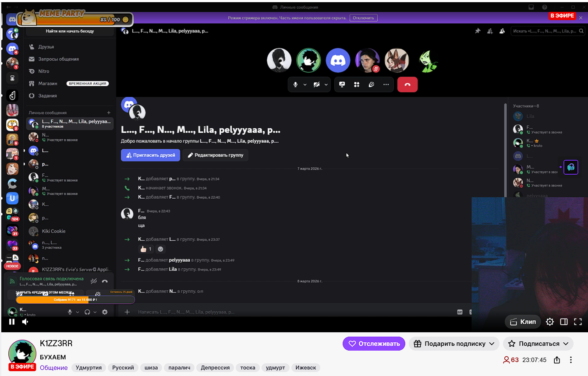Expand microphone options arrow in call controls
This screenshot has height=376, width=588.
[305, 84]
